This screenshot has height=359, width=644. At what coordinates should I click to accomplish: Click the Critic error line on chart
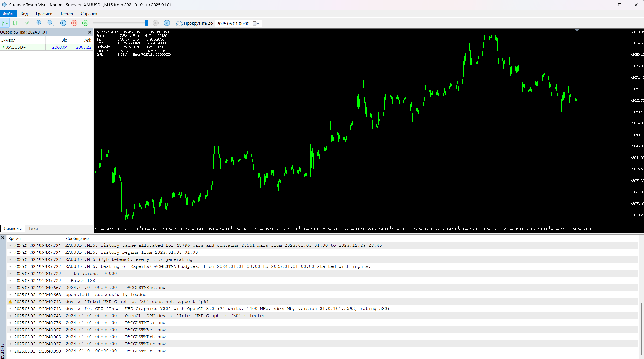(x=134, y=55)
